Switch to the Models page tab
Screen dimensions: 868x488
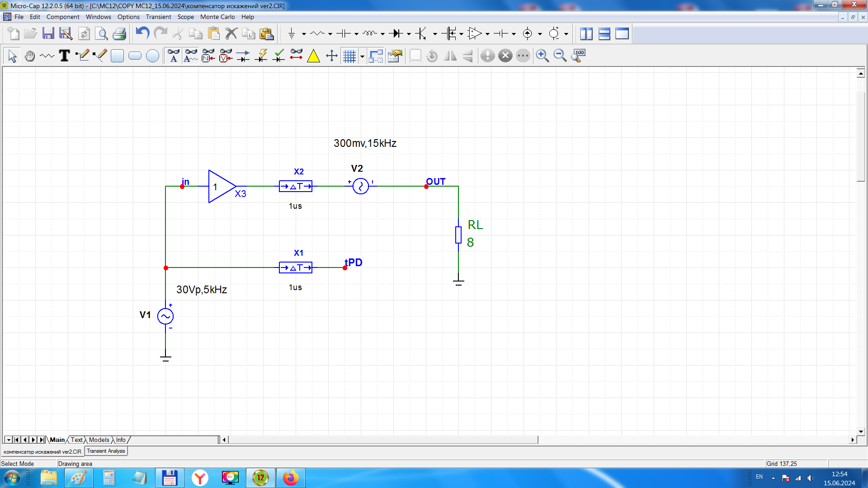(99, 440)
